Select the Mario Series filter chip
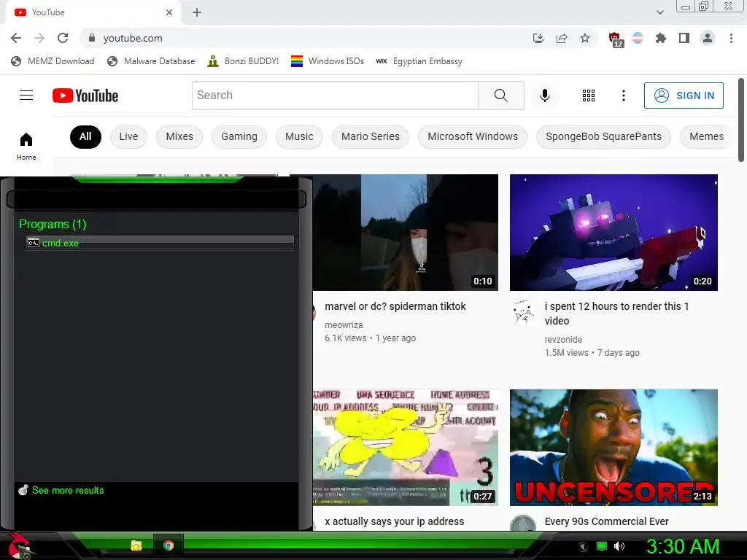Screen dimensions: 747x560 tap(371, 136)
